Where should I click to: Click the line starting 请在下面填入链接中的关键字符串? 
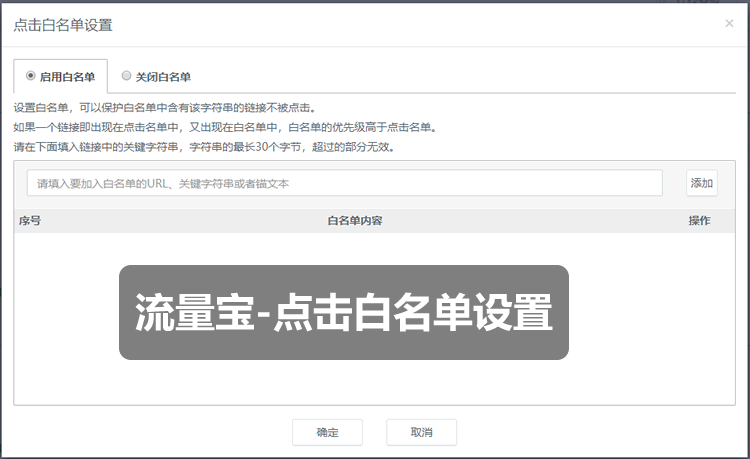(x=204, y=147)
